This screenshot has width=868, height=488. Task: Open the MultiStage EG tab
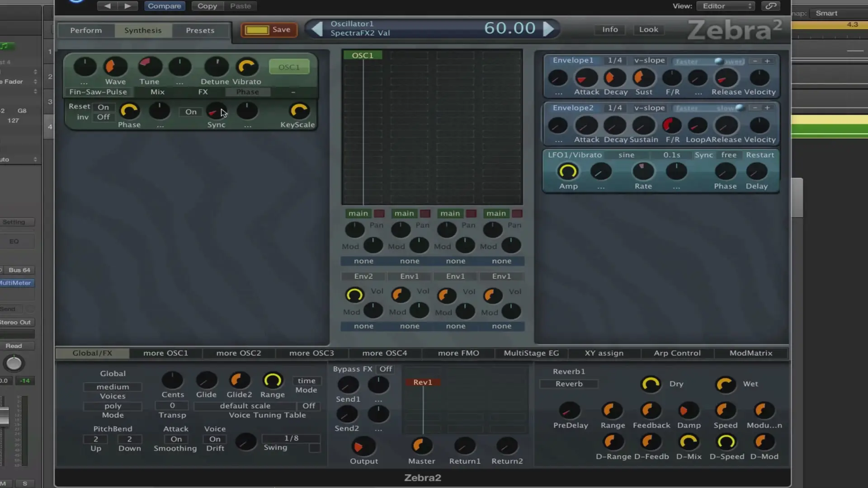click(x=531, y=353)
